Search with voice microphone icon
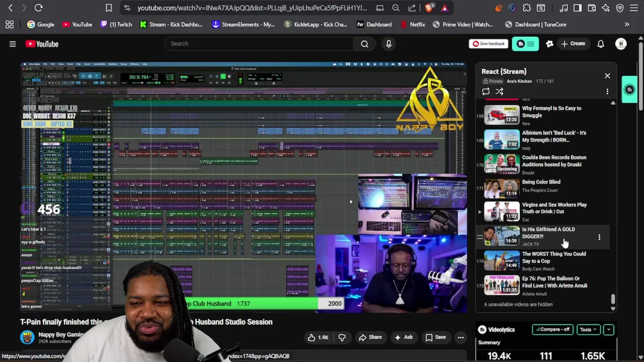644x362 pixels. [x=388, y=44]
